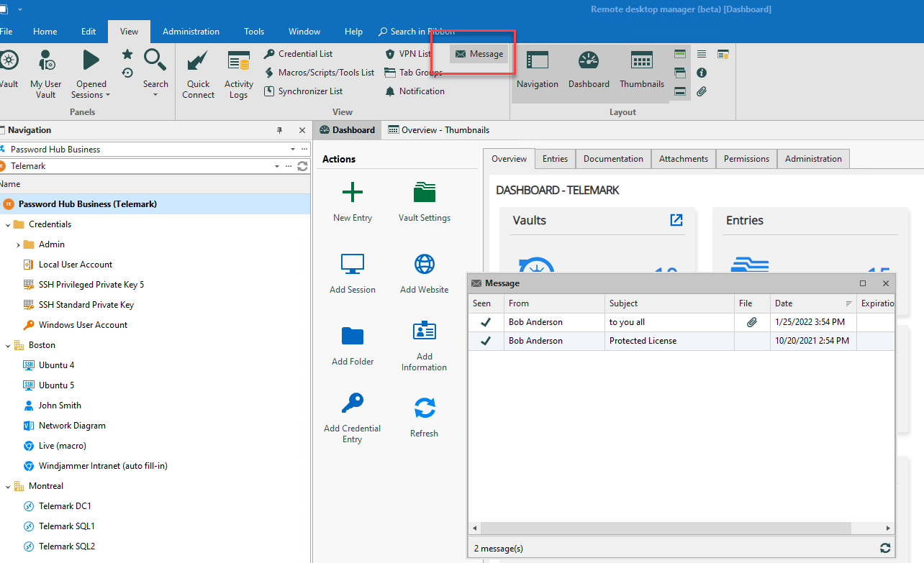The image size is (924, 563).
Task: Switch to the Permissions tab
Action: click(x=746, y=159)
